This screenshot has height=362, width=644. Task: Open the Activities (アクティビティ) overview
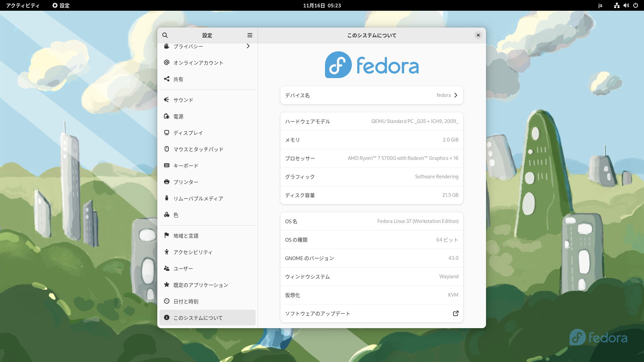click(x=23, y=5)
